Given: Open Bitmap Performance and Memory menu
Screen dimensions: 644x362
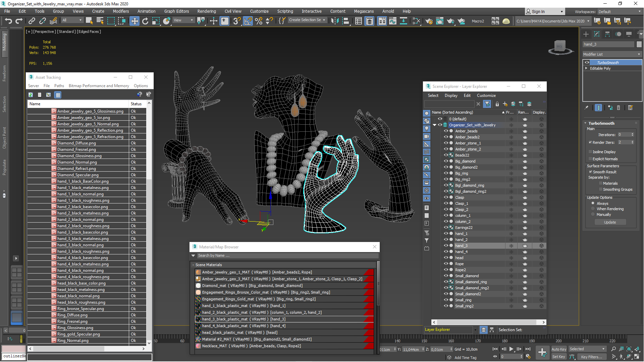Looking at the screenshot, I should [x=99, y=86].
